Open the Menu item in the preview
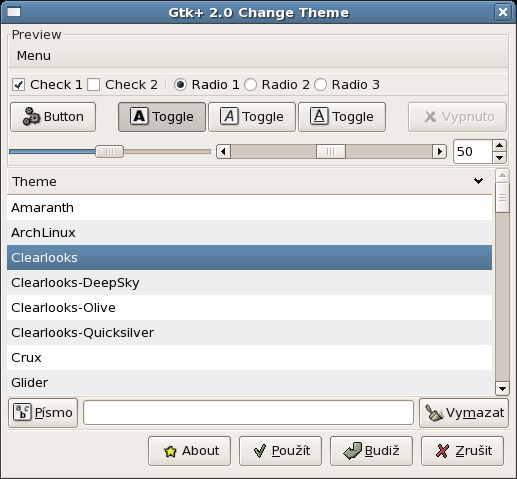The image size is (517, 479). (x=34, y=56)
